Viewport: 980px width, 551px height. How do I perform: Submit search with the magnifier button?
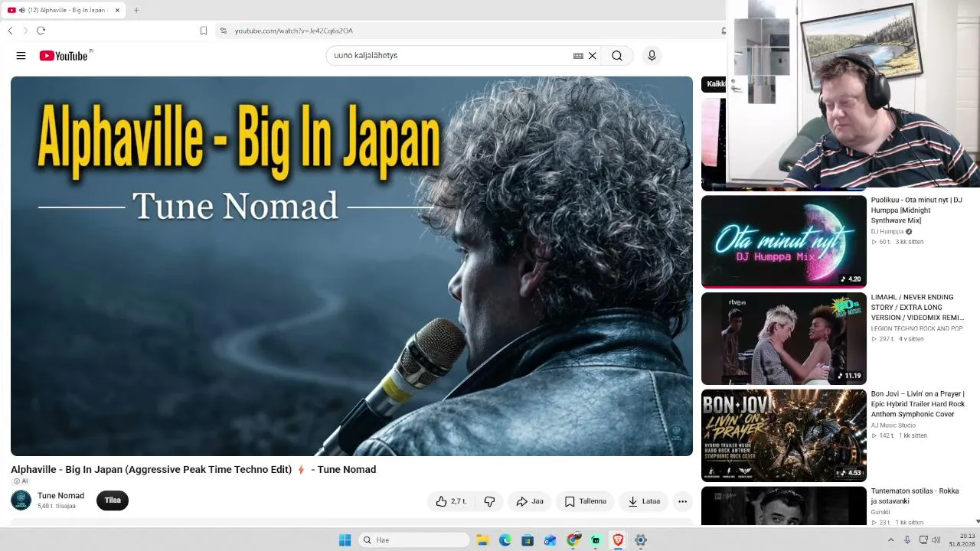(x=617, y=56)
